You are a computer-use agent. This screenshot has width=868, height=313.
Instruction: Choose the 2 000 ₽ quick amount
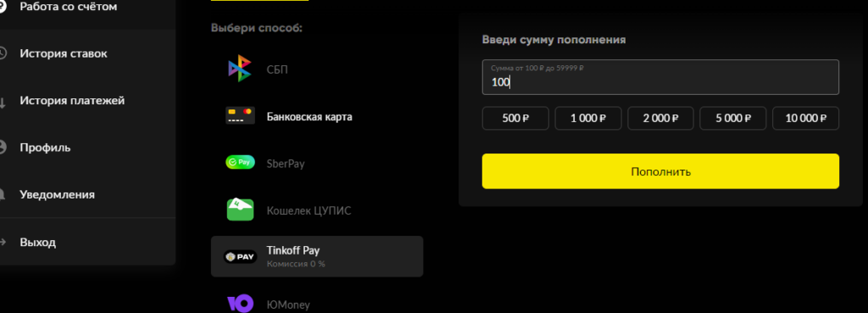click(x=660, y=118)
